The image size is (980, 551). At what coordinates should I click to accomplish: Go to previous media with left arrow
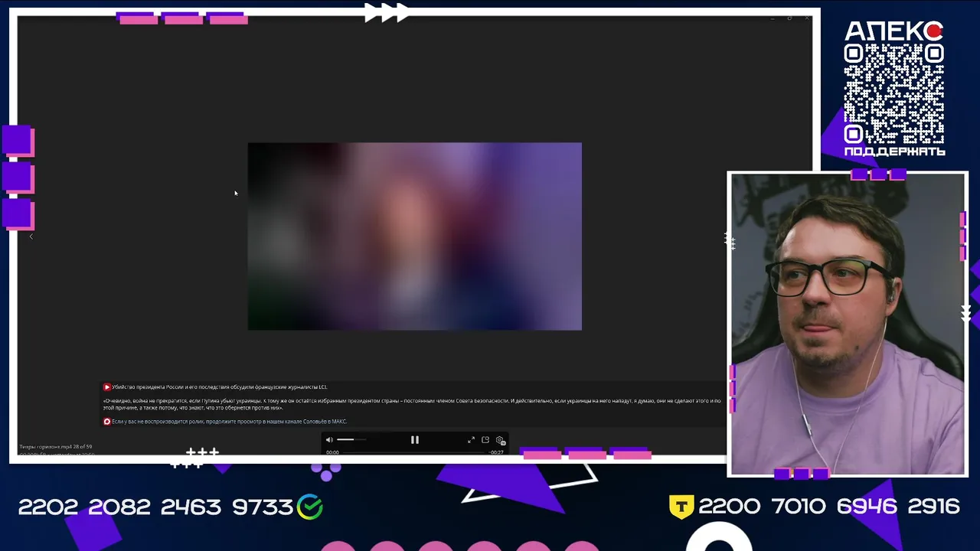31,236
